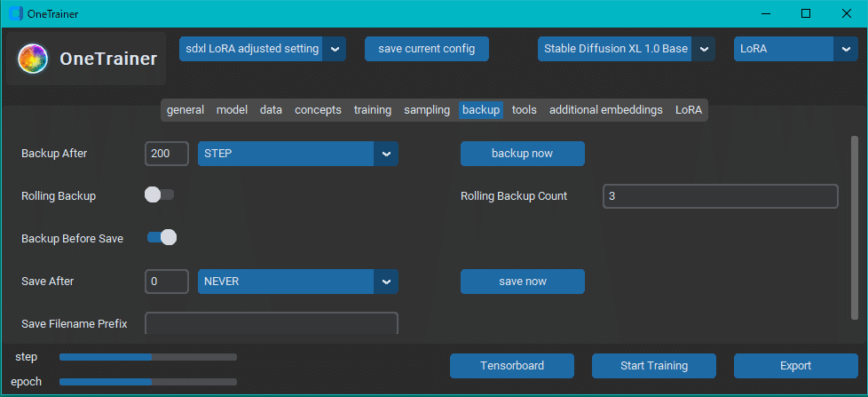Disable the Backup Before Save switch
This screenshot has width=868, height=397.
pos(162,237)
